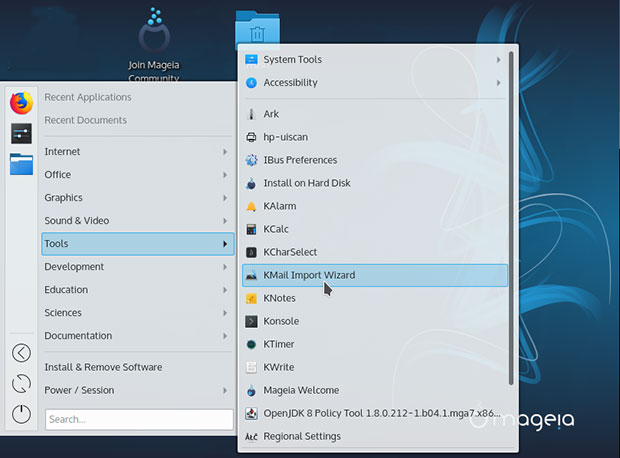The height and width of the screenshot is (458, 620).
Task: Click the Mageia Welcome cauldron icon
Action: click(x=251, y=390)
